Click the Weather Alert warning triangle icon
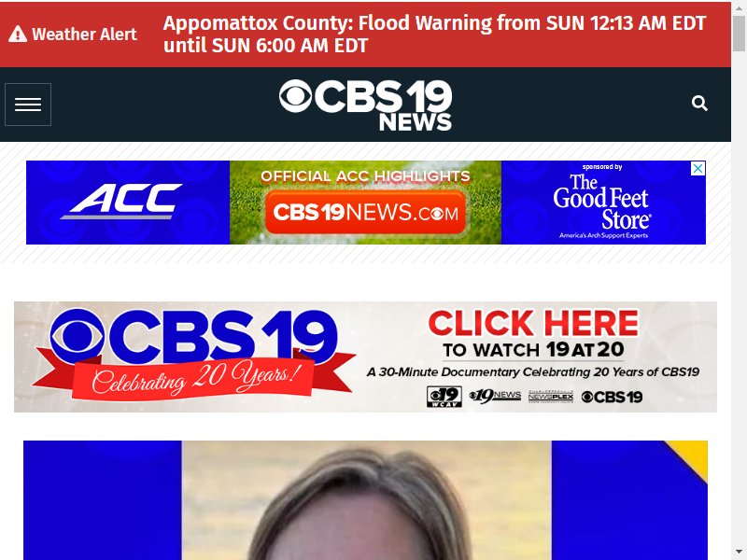 pyautogui.click(x=18, y=34)
